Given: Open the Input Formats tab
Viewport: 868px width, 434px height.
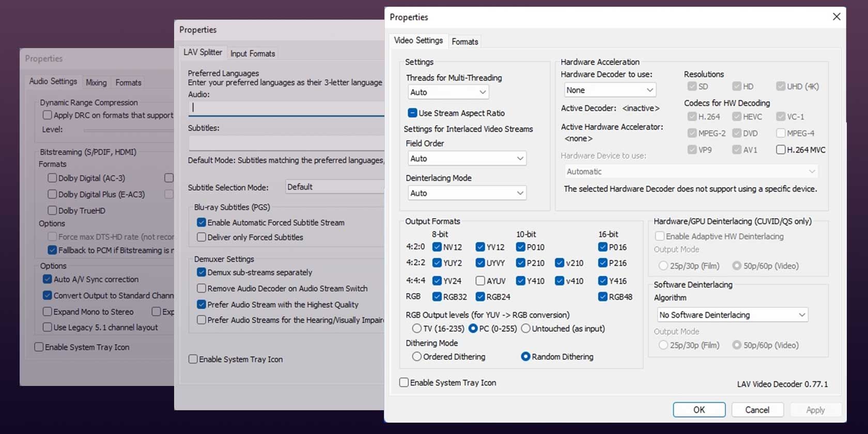Looking at the screenshot, I should (x=252, y=53).
